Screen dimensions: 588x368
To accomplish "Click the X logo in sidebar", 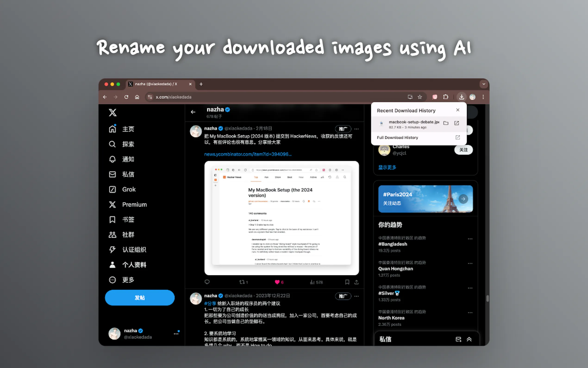I will [113, 112].
